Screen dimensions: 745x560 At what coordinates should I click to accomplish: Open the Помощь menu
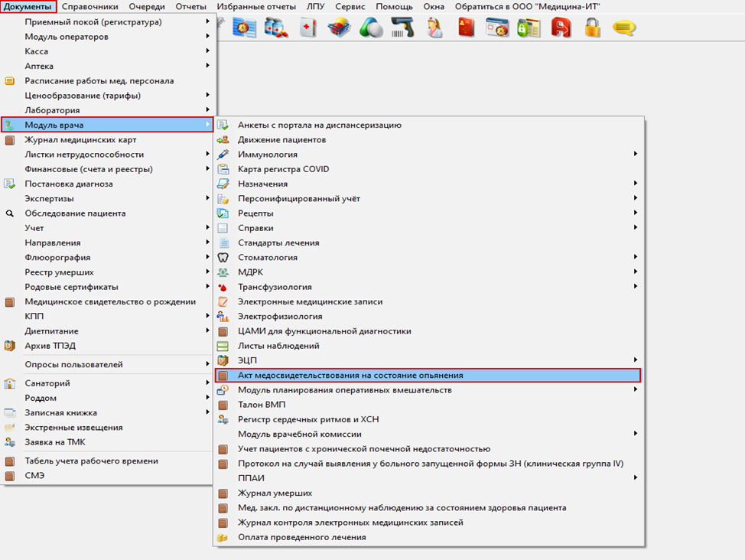[x=395, y=7]
